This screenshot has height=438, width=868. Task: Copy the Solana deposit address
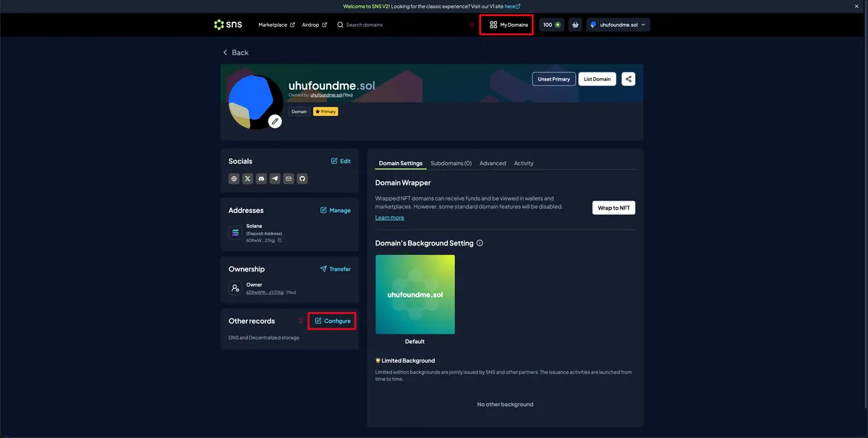[x=280, y=240]
